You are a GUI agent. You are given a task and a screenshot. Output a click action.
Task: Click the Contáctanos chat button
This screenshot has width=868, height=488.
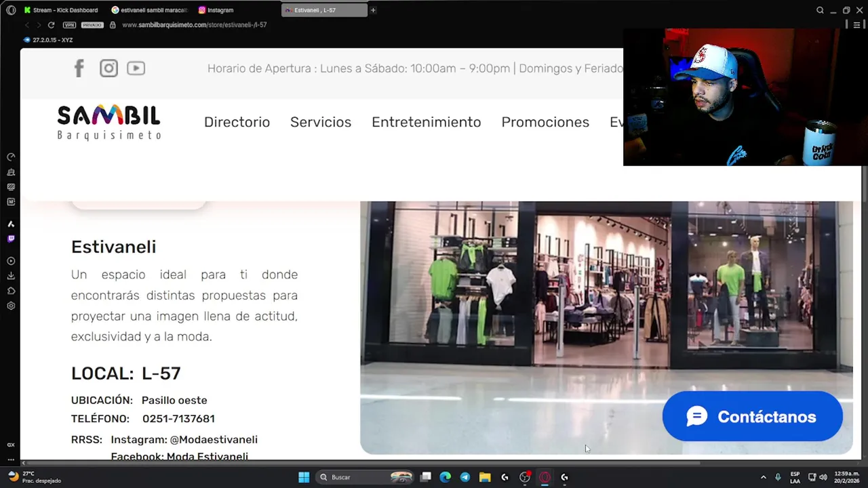(752, 416)
